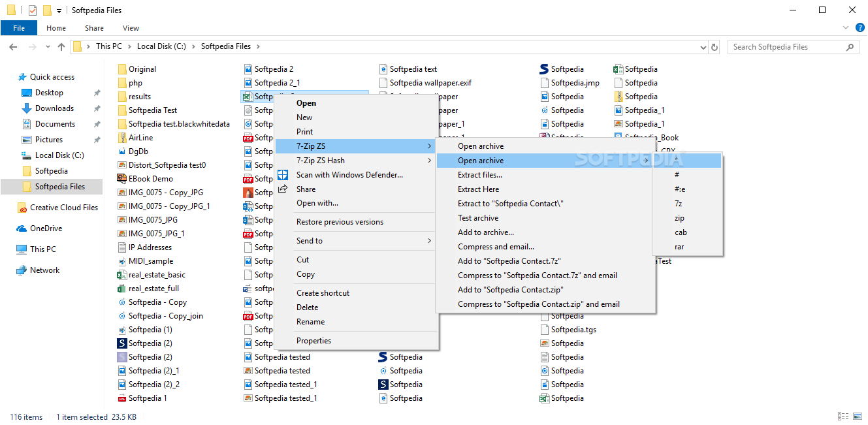
Task: Go back using the back arrow
Action: (x=13, y=47)
